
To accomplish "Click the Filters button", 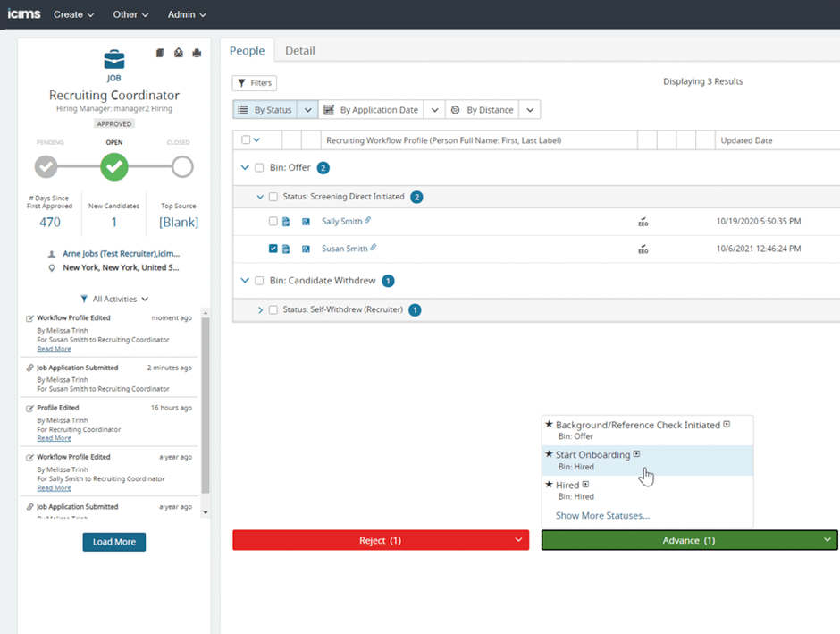I will point(255,83).
